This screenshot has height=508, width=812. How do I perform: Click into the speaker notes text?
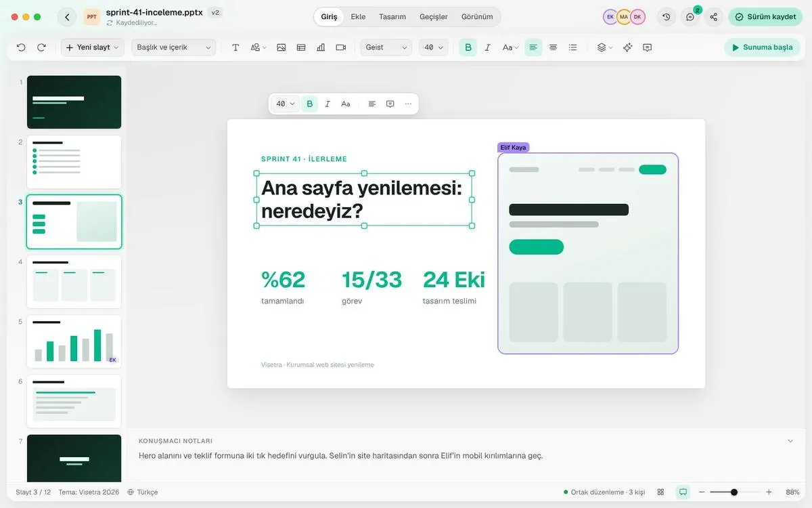click(340, 456)
